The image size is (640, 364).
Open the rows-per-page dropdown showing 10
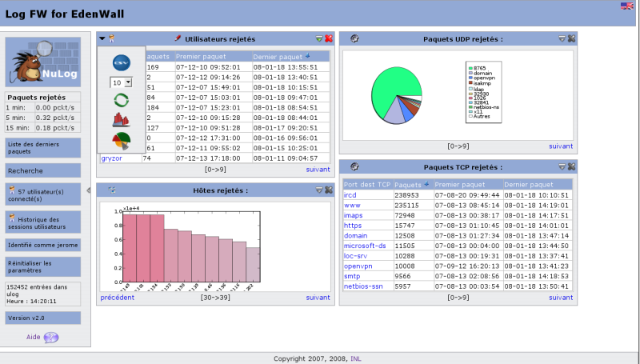(x=121, y=83)
